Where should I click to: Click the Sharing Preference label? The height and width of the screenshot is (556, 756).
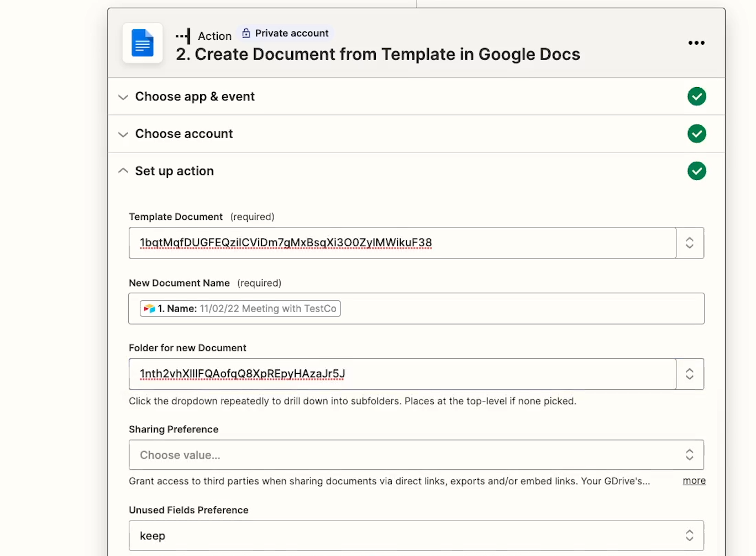click(174, 429)
